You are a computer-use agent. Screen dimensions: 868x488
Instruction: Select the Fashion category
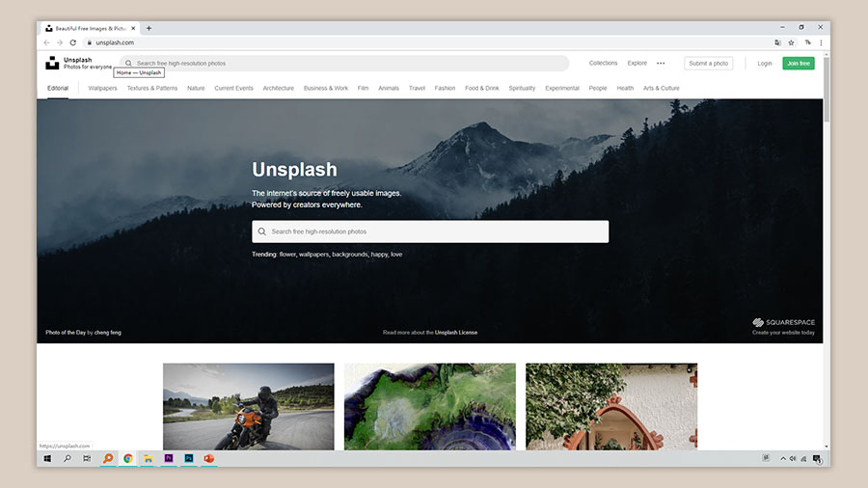445,88
